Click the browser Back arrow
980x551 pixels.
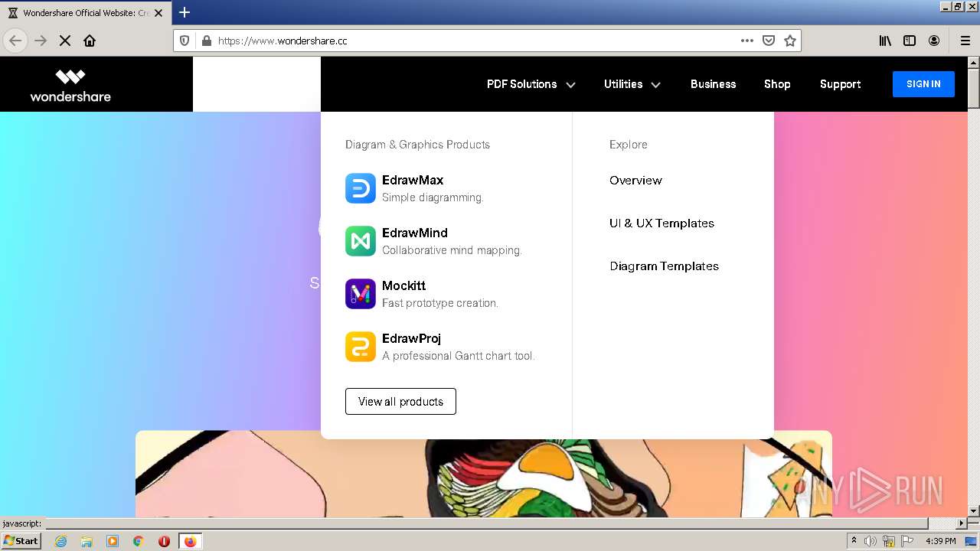[15, 41]
